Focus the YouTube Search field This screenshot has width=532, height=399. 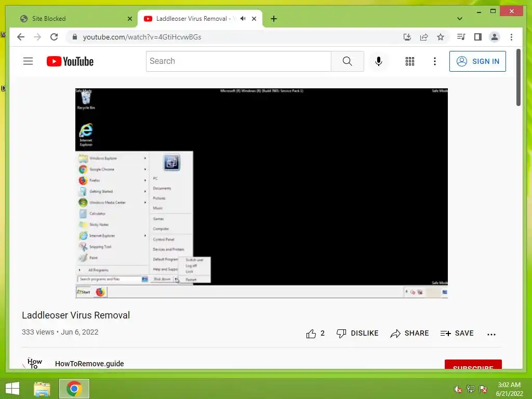(x=238, y=61)
